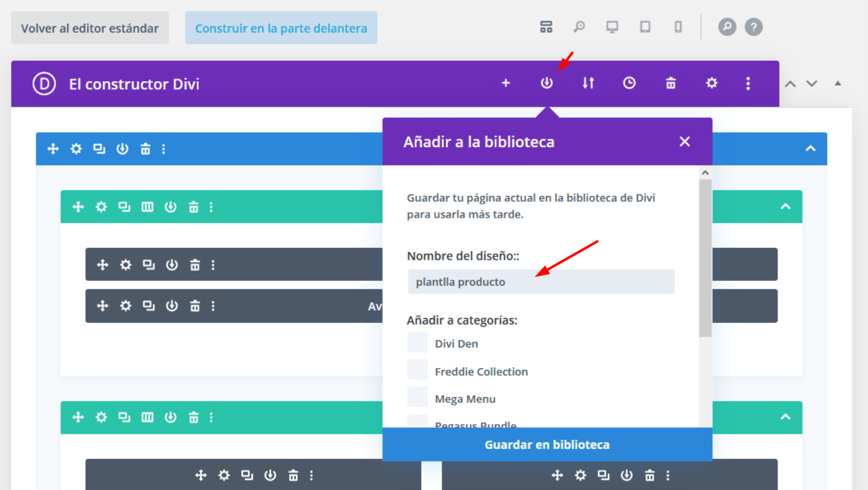Delete the blue section via trash icon

click(145, 149)
